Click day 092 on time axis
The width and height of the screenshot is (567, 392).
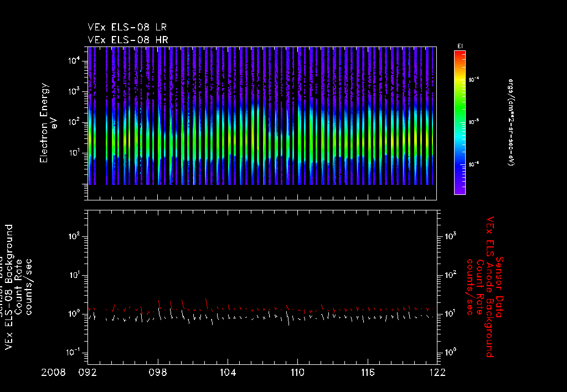87,373
